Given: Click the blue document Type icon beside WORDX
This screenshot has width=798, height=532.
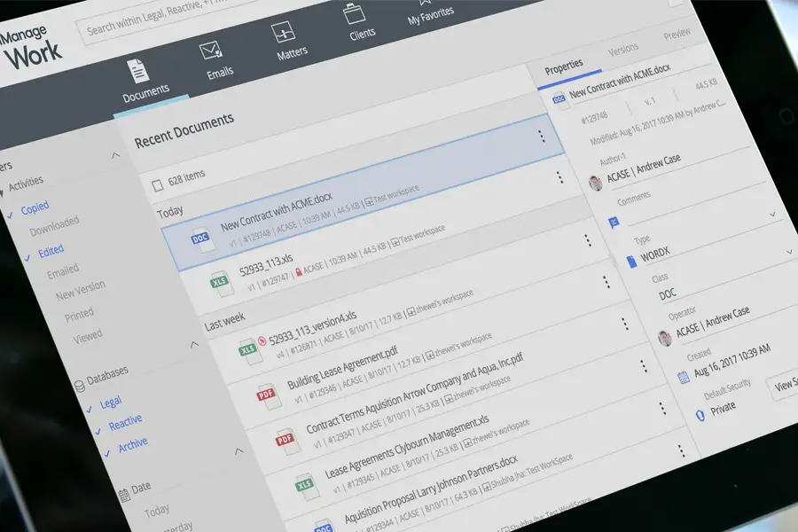Looking at the screenshot, I should click(x=631, y=262).
